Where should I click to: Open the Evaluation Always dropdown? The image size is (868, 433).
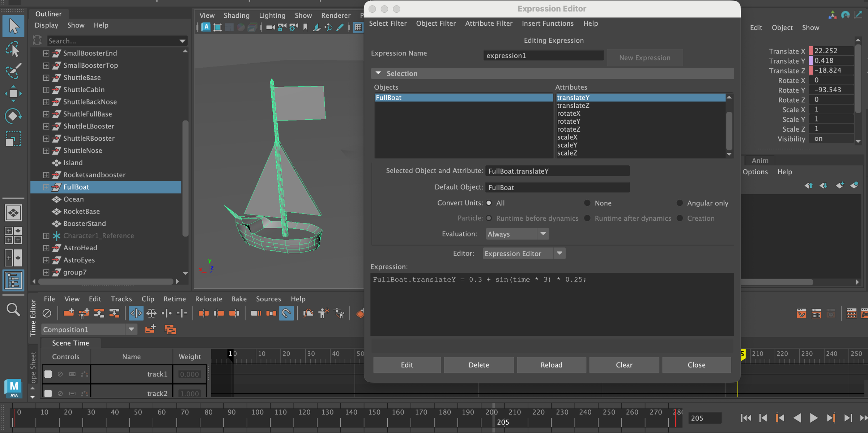pos(517,234)
